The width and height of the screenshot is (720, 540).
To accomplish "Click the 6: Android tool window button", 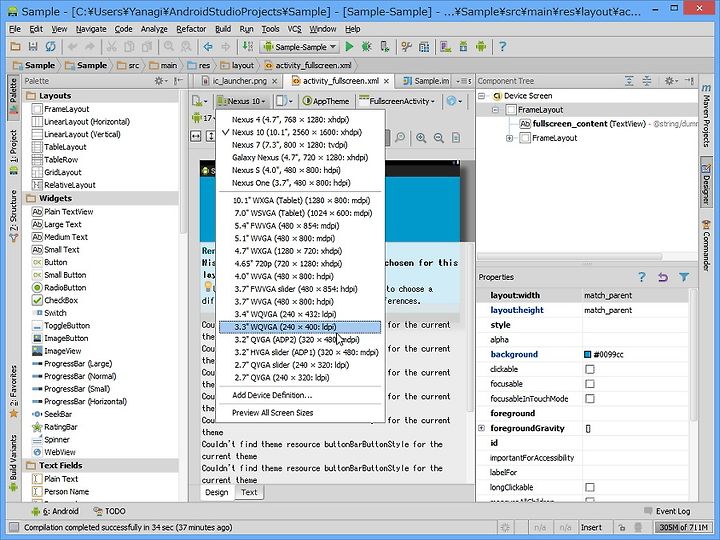I will (x=55, y=511).
